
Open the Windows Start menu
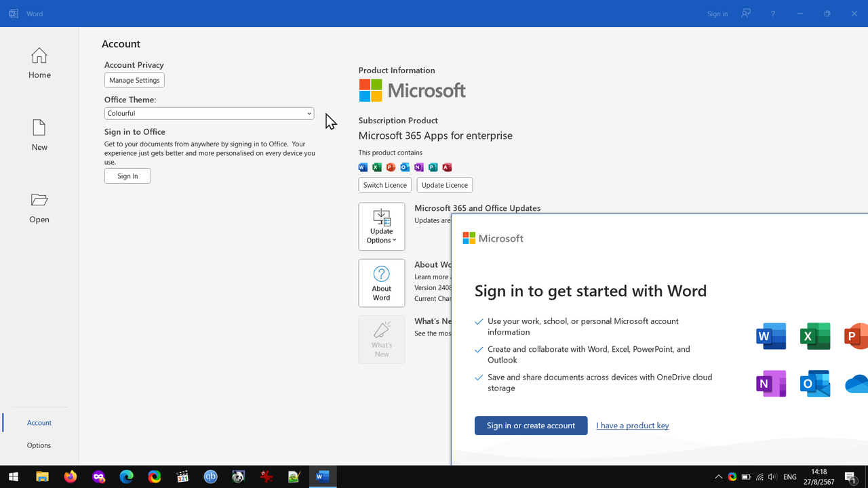[x=14, y=477]
